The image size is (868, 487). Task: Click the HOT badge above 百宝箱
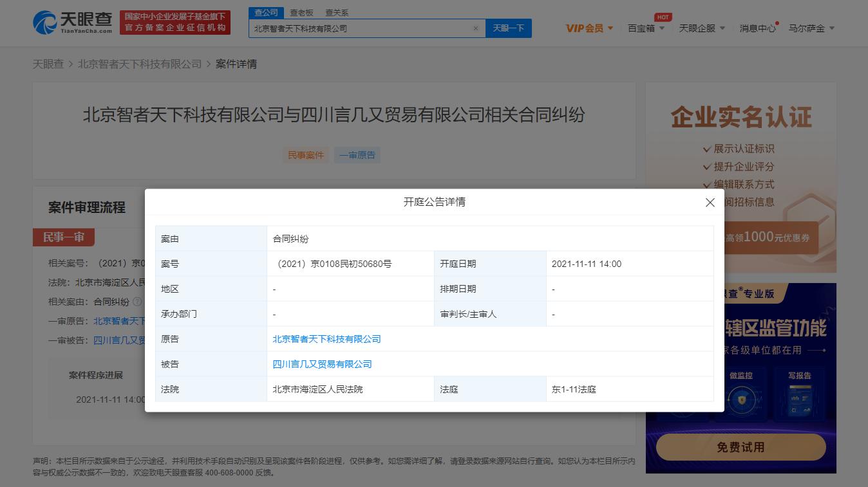coord(663,17)
